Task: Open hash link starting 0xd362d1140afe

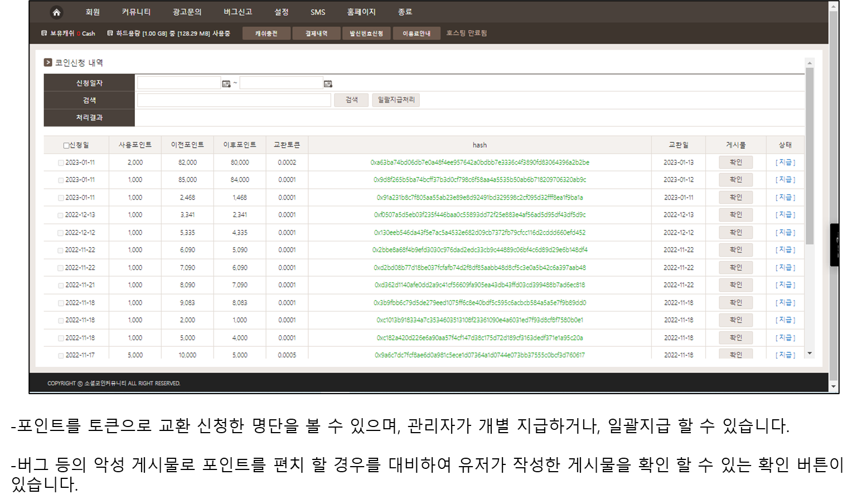Action: [x=479, y=285]
